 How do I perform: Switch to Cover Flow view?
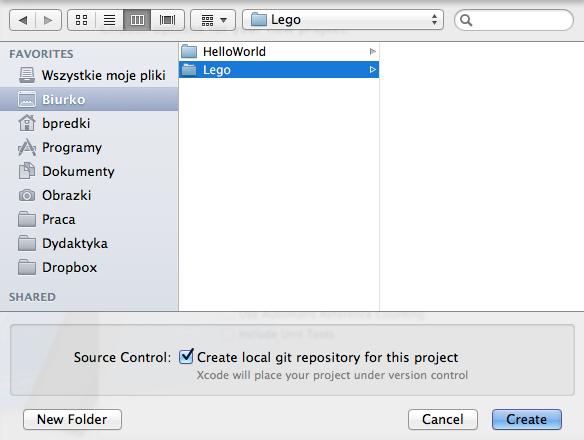(168, 20)
